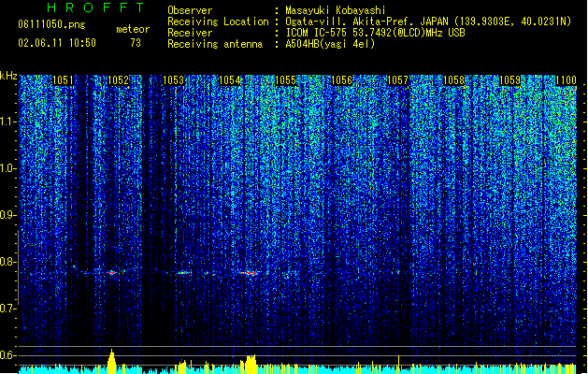
Task: Click the 0.9 kHz axis label
Action: 7,215
